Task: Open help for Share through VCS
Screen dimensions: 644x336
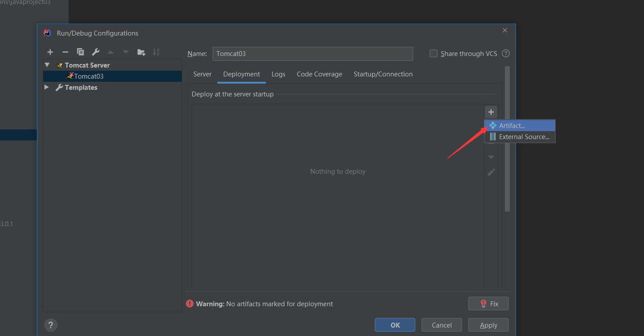Action: (506, 54)
